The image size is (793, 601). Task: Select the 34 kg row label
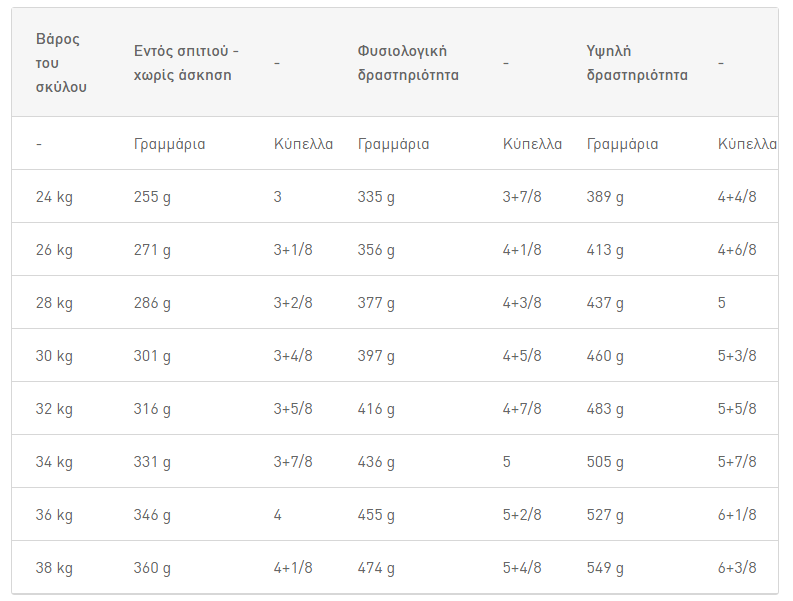(54, 462)
